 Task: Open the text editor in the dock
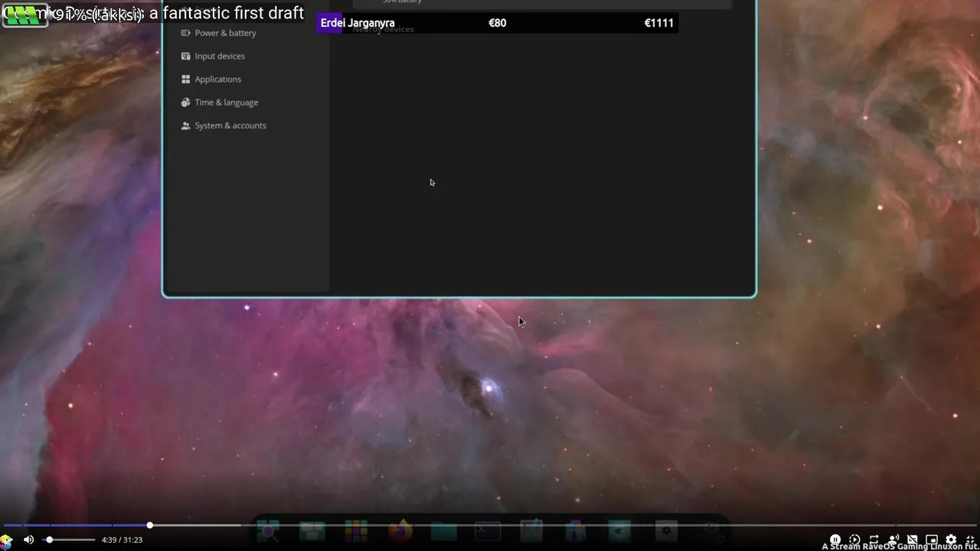tap(531, 530)
